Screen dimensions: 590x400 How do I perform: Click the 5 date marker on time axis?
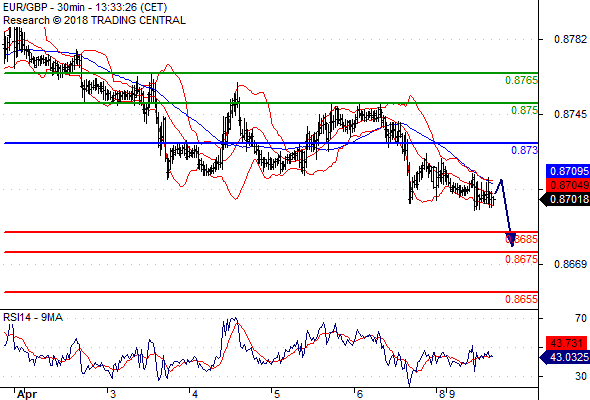click(277, 394)
